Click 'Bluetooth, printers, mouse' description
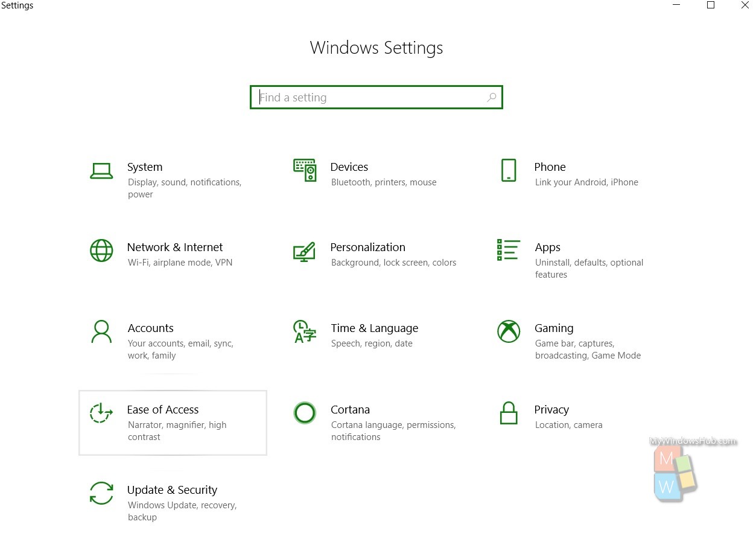The height and width of the screenshot is (533, 756). coord(384,182)
